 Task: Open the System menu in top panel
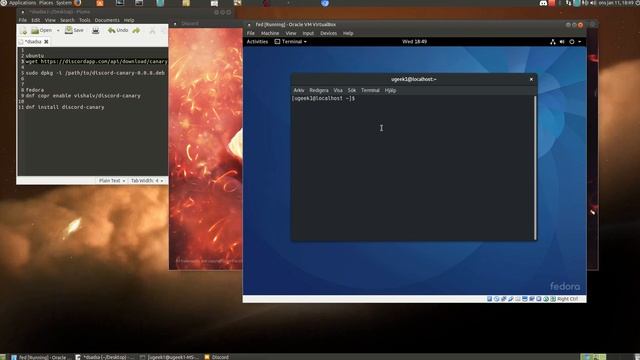pos(64,3)
